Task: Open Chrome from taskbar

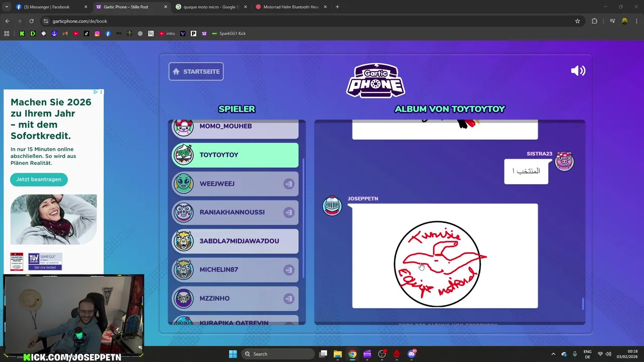Action: tap(352, 354)
